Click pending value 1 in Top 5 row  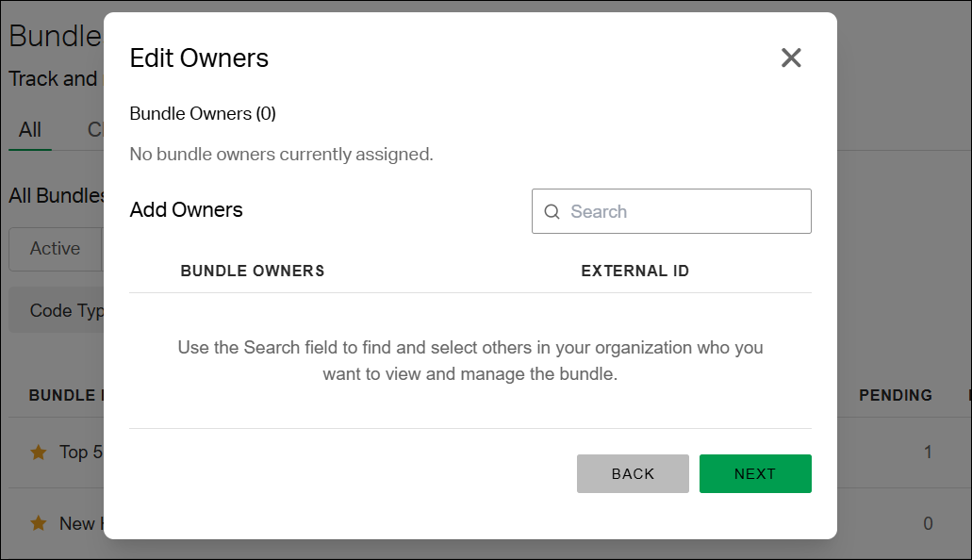point(928,453)
